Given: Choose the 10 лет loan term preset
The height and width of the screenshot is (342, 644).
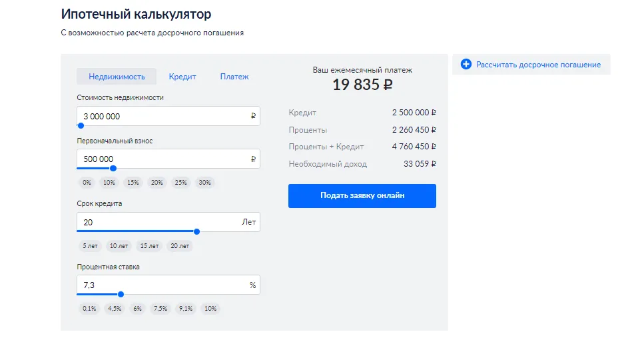Looking at the screenshot, I should click(x=119, y=246).
